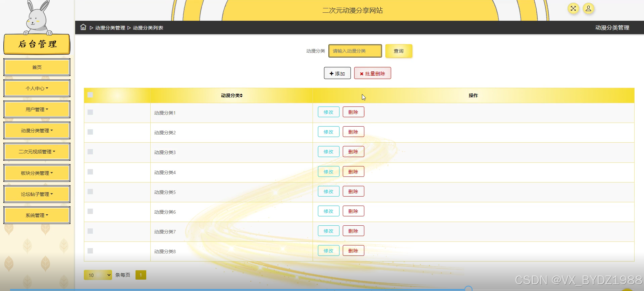Click the 动漫分类5 table cell
The width and height of the screenshot is (644, 291).
[x=231, y=192]
